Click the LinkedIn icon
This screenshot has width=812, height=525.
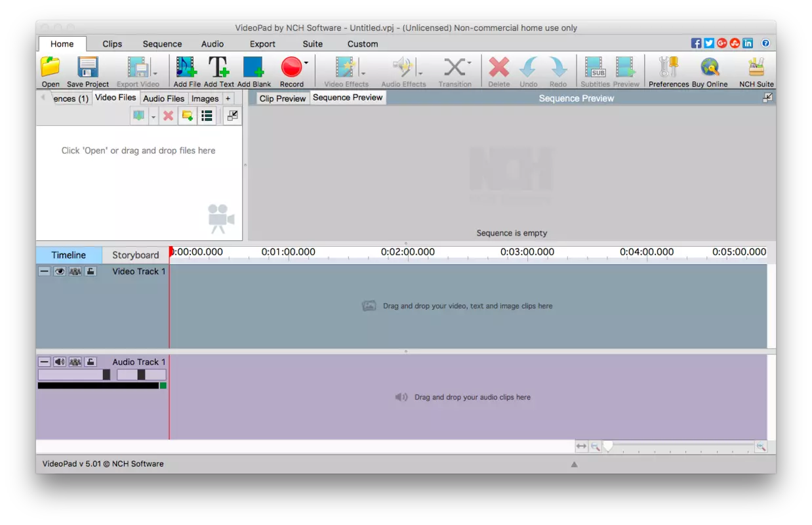pyautogui.click(x=748, y=43)
